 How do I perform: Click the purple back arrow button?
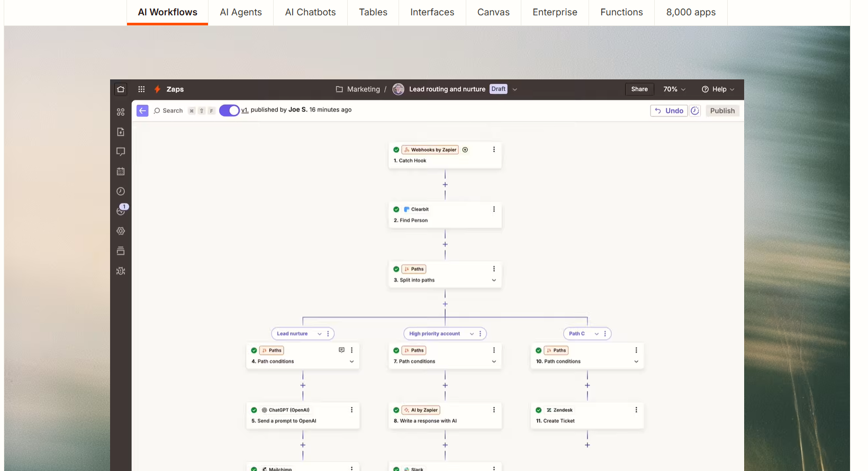(x=142, y=111)
